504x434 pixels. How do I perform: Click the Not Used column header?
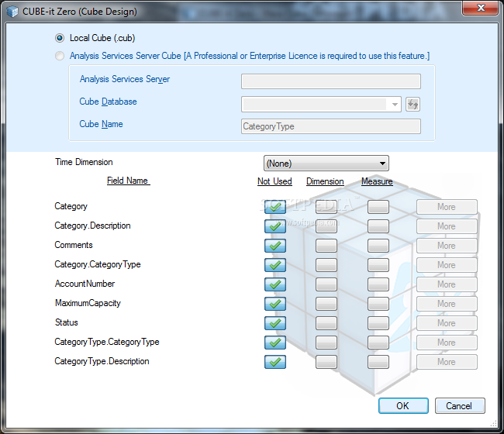coord(274,181)
